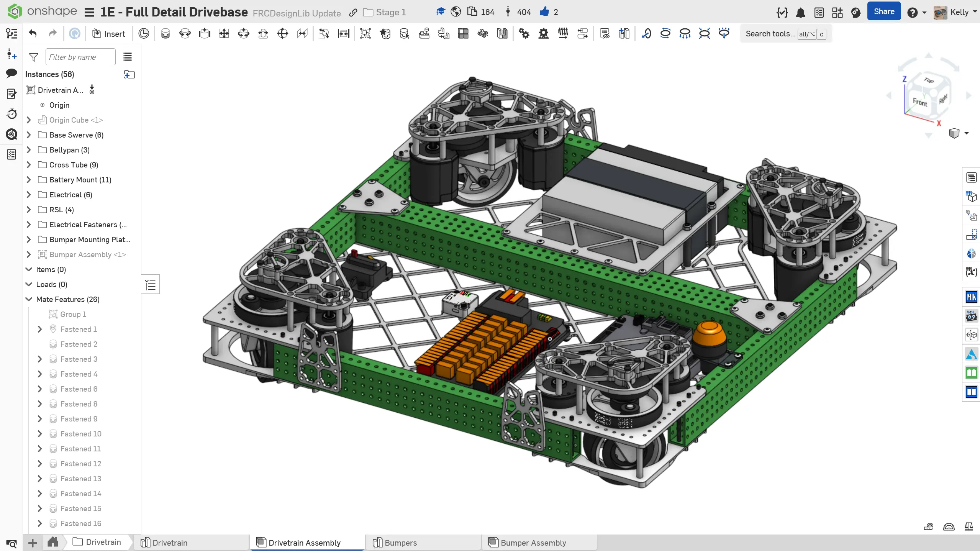Image resolution: width=980 pixels, height=551 pixels.
Task: Select the Fastened mate tool
Action: coord(165,34)
